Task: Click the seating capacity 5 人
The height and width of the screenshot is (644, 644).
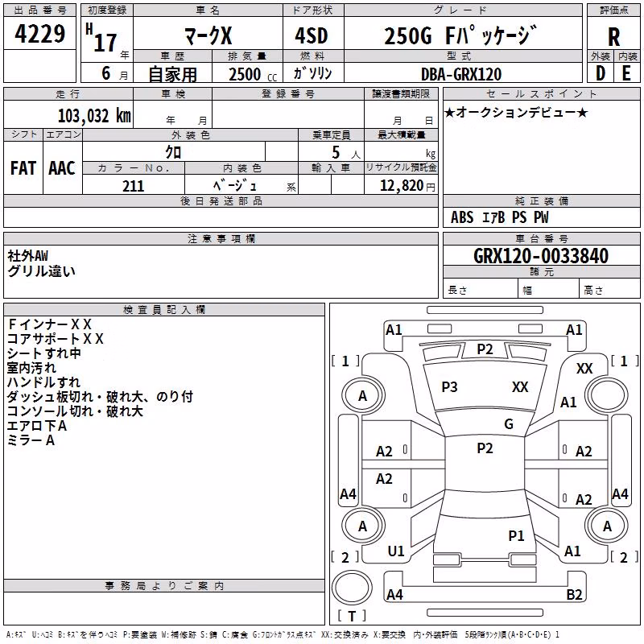Action: (x=346, y=153)
